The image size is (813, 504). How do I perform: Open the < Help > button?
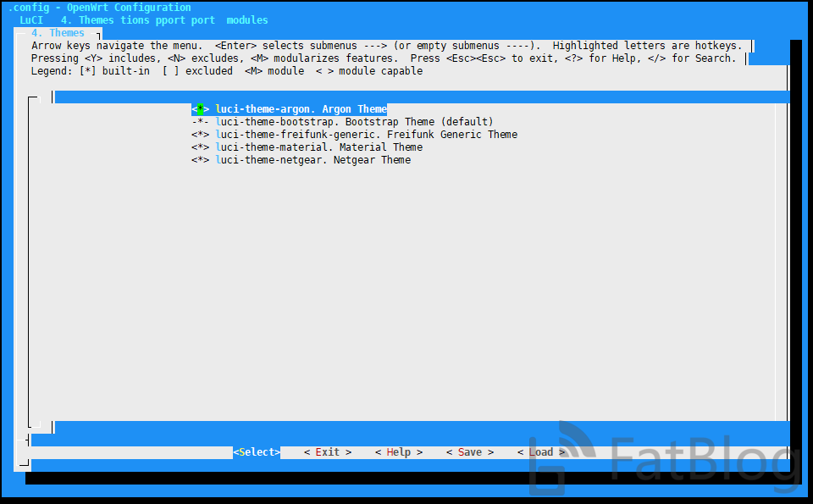click(399, 452)
